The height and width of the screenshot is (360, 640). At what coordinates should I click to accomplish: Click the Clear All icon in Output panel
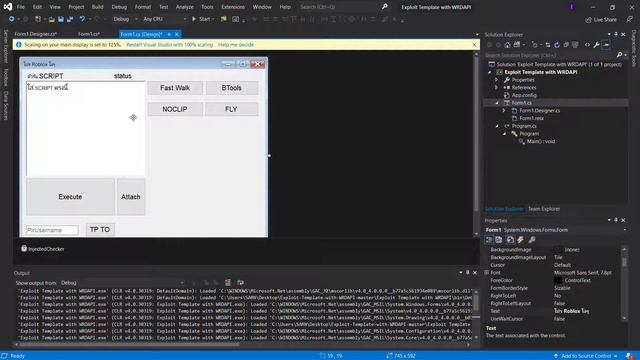(228, 282)
